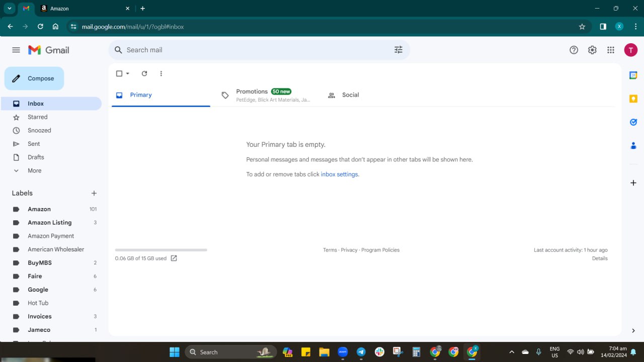Open the Google label
Image resolution: width=644 pixels, height=362 pixels.
click(x=51, y=290)
